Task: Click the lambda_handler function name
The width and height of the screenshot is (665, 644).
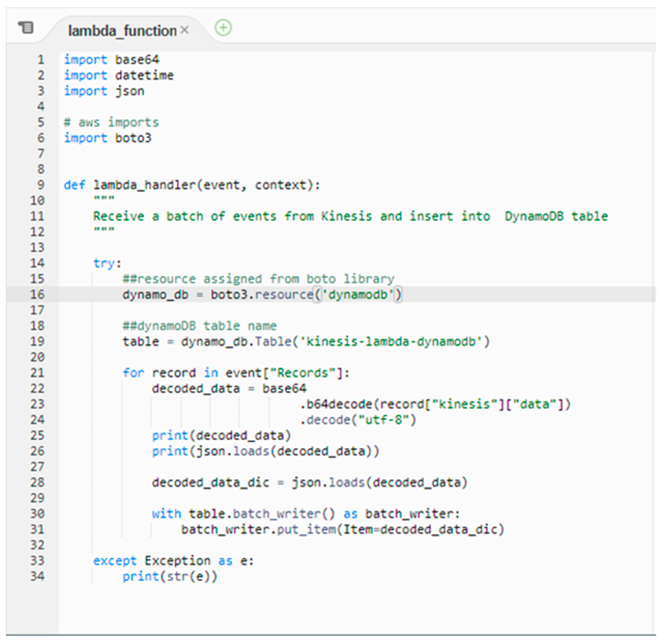Action: pos(145,185)
